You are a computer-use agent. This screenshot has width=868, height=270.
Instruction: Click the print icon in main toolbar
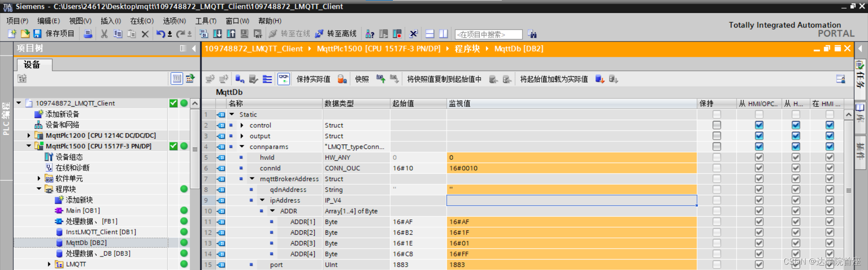tap(88, 34)
